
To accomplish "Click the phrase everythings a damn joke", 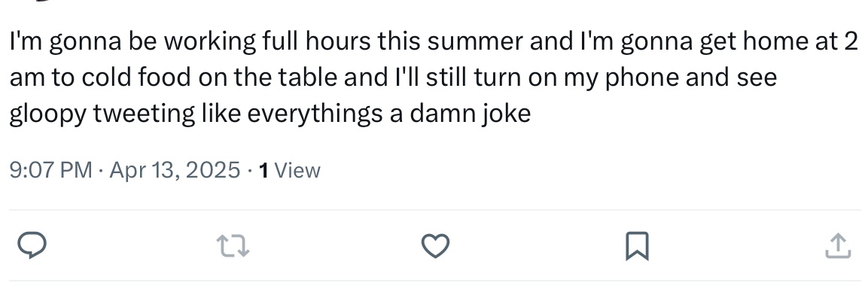I will tap(388, 114).
